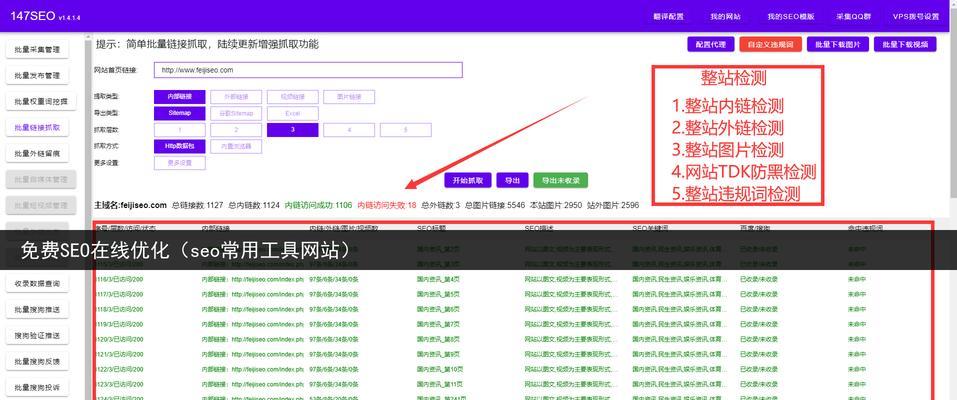Viewport: 957px width, 400px height.
Task: Choose Excel export type
Action: point(292,113)
